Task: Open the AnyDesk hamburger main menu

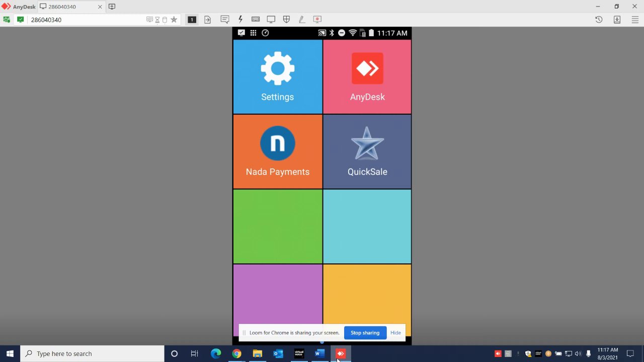Action: coord(635,20)
